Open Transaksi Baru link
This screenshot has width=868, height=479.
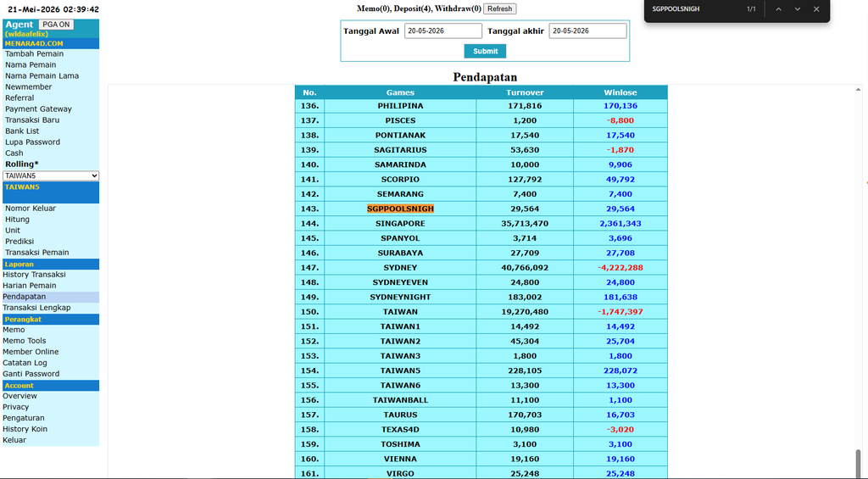(32, 120)
